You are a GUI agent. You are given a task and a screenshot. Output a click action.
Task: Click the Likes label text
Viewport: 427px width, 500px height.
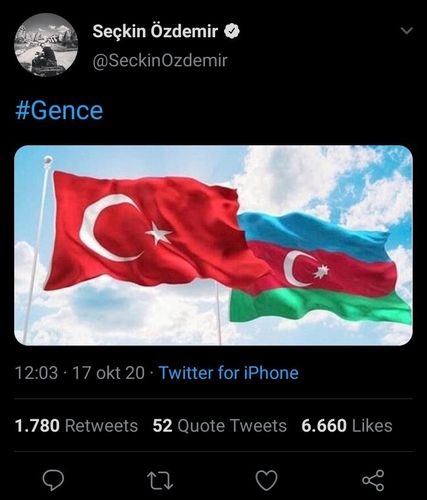(372, 426)
